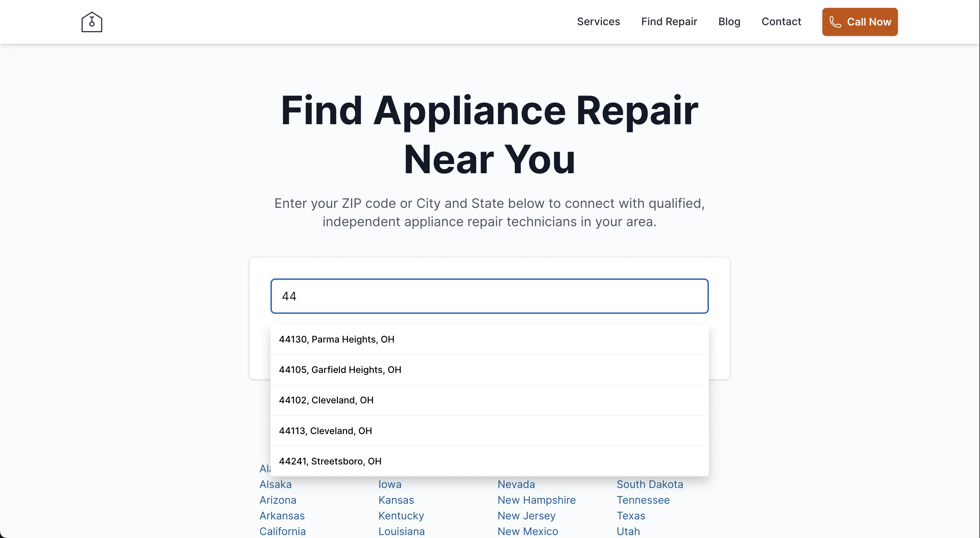This screenshot has height=538, width=980.
Task: Go to the Find Repair page
Action: point(669,22)
